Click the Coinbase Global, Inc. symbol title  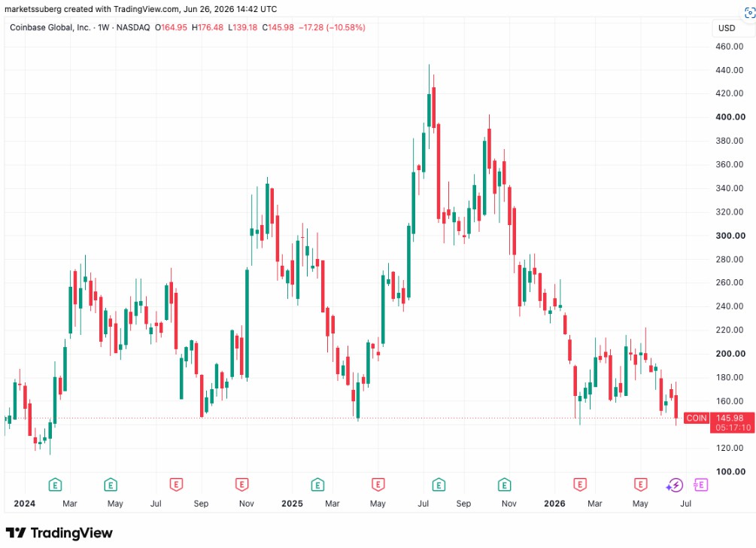50,28
